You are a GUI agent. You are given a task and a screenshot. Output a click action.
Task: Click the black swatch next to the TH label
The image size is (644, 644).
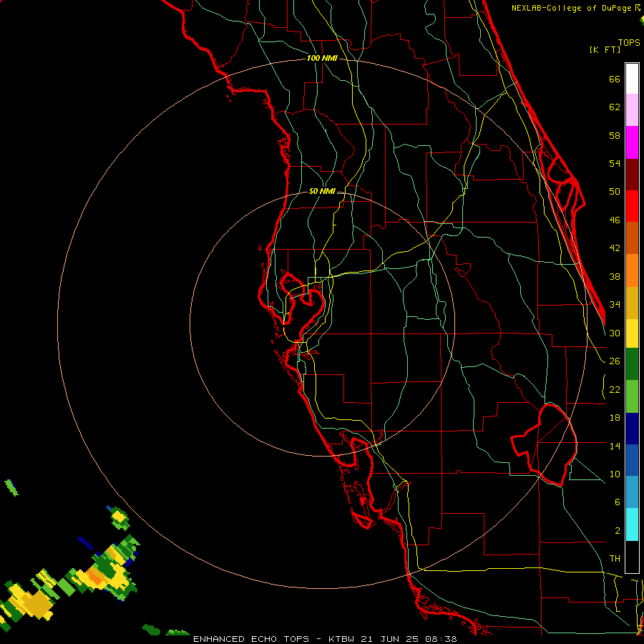[x=632, y=557]
